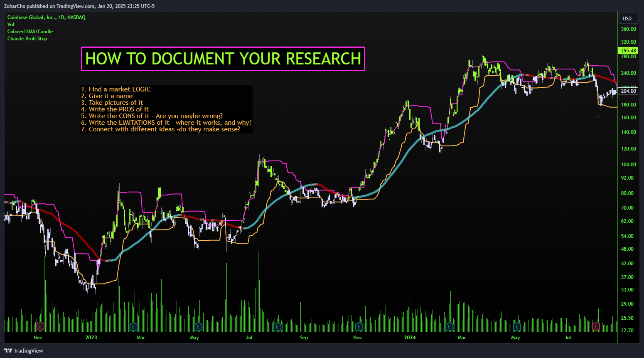Viewport: 644px width, 358px height.
Task: Click the 160.00 price axis label
Action: pos(629,118)
